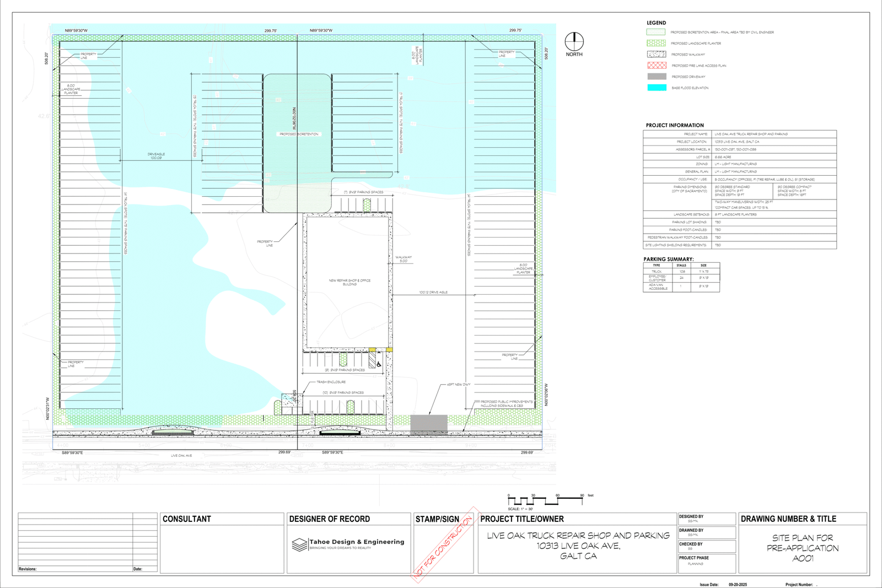Click the ADA wheelchair accessible parking symbol
Screen dimensions: 882x588
click(x=379, y=364)
